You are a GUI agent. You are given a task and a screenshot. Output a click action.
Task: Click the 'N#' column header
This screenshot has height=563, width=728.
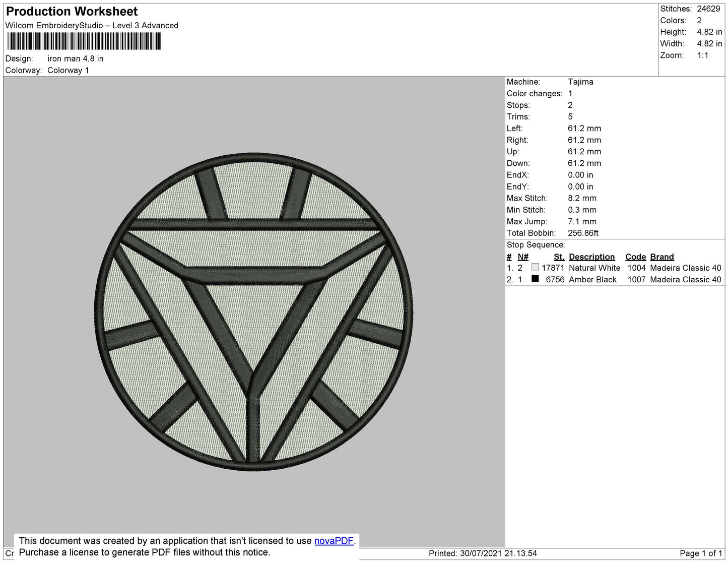(523, 257)
